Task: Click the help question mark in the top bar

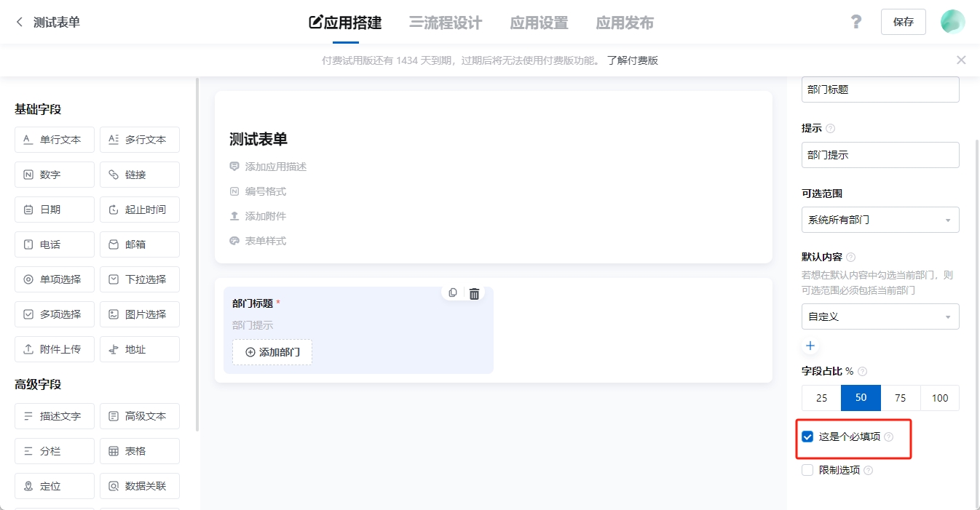Action: pyautogui.click(x=855, y=21)
